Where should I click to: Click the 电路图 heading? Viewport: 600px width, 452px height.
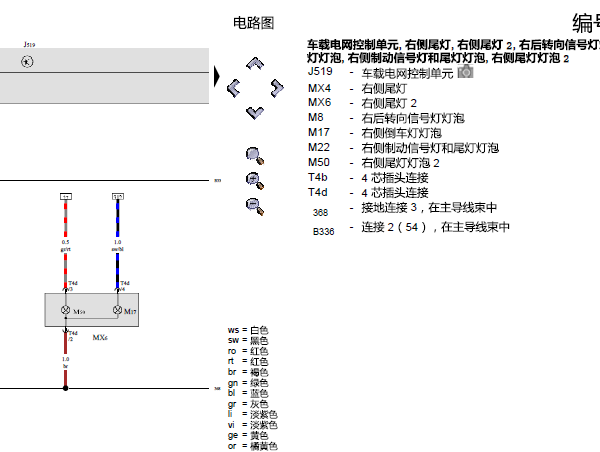[253, 23]
